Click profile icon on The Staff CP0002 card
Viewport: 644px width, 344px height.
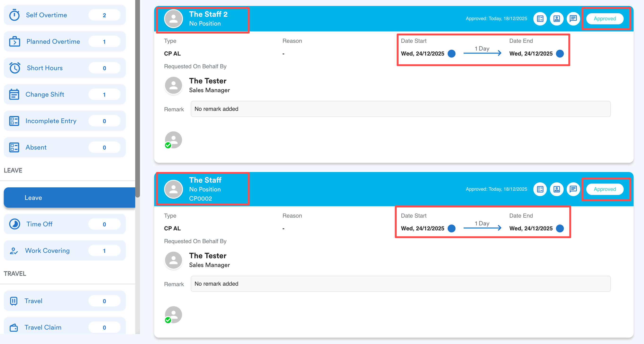click(x=557, y=189)
